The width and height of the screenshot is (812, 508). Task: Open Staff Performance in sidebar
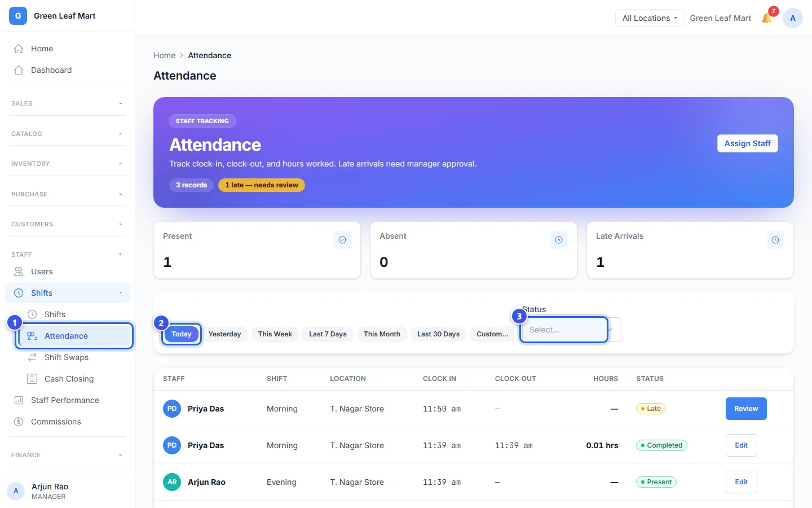coord(65,400)
